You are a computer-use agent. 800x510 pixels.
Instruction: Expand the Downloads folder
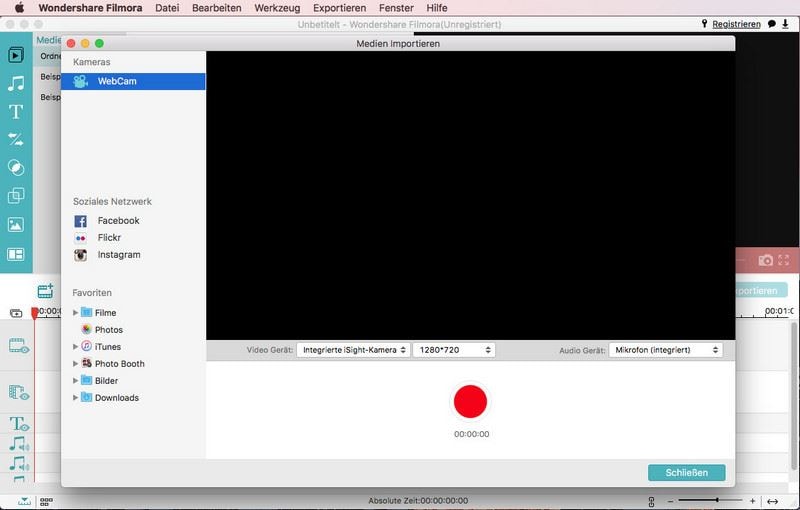[76, 398]
